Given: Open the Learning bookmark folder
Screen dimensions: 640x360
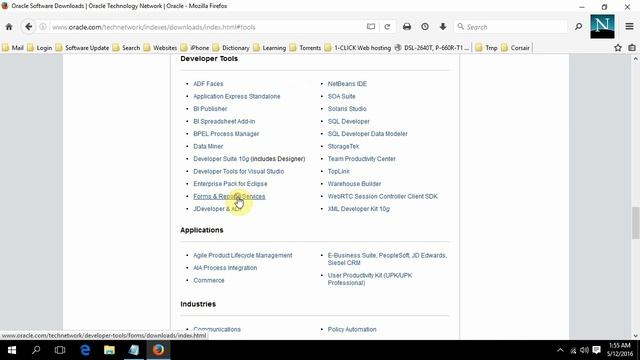Looking at the screenshot, I should click(269, 48).
